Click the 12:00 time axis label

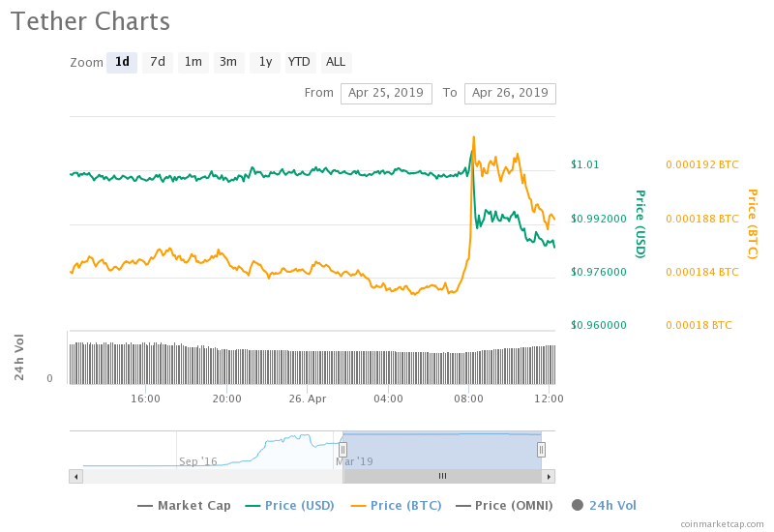click(549, 399)
